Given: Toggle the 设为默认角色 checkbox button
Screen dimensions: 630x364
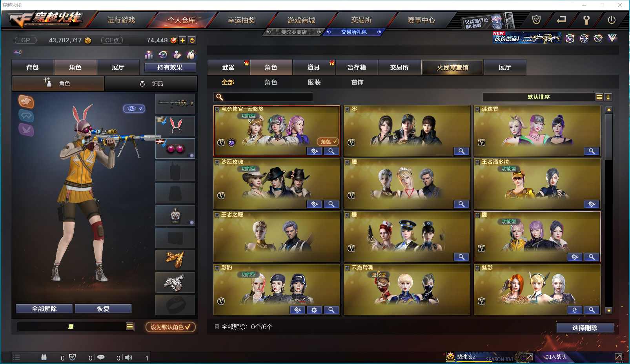Looking at the screenshot, I should pyautogui.click(x=171, y=327).
